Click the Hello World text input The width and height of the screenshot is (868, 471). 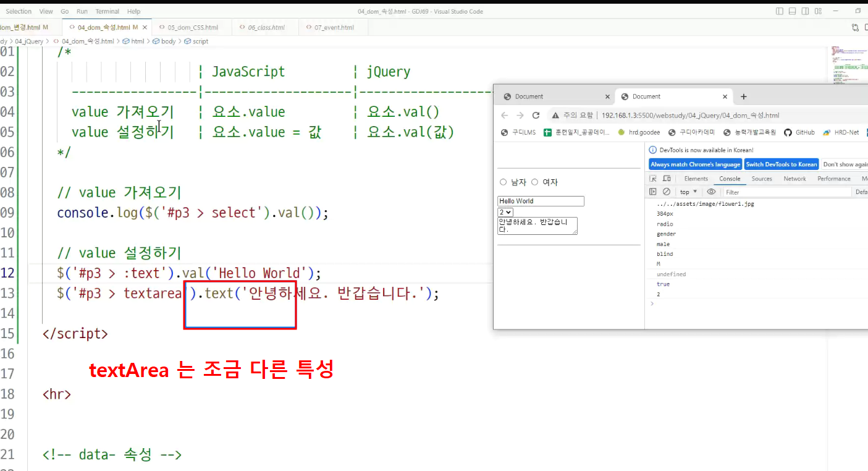coord(541,201)
